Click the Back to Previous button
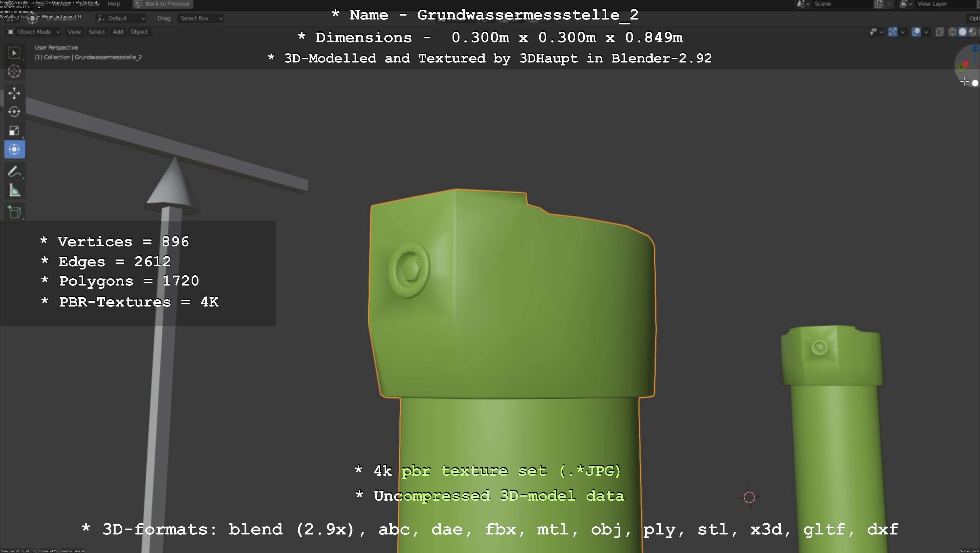 click(x=163, y=4)
